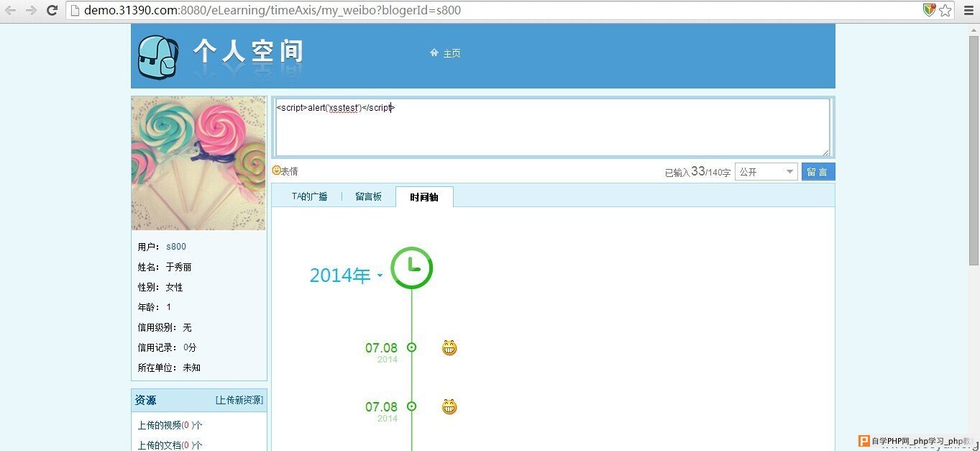980x451 pixels.
Task: Click the page vertical scrollbar thumb
Action: coord(974,150)
